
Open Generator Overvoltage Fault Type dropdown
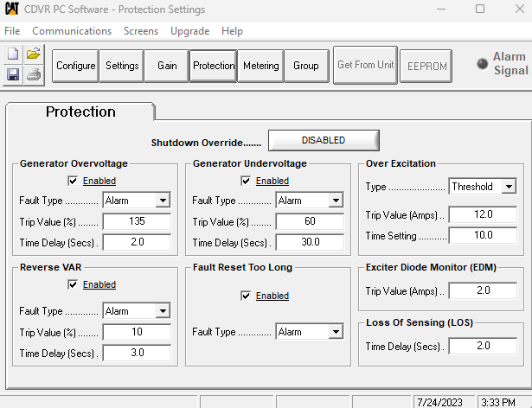point(162,201)
